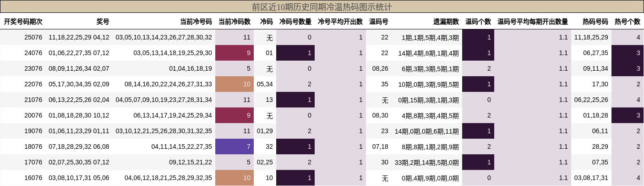Click missed periods 14期,4期,8期,1期,4期
Screen dimensions: 644x186
[428, 53]
